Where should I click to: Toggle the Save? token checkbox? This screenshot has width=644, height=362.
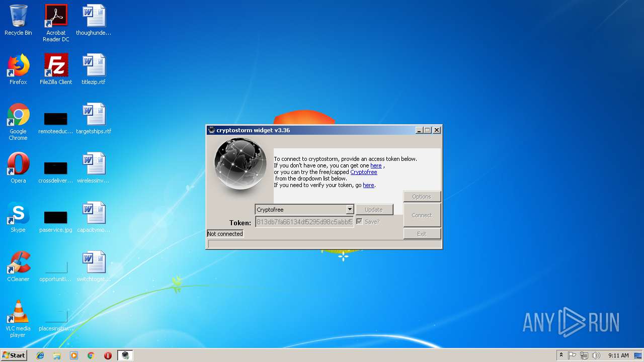click(x=359, y=222)
